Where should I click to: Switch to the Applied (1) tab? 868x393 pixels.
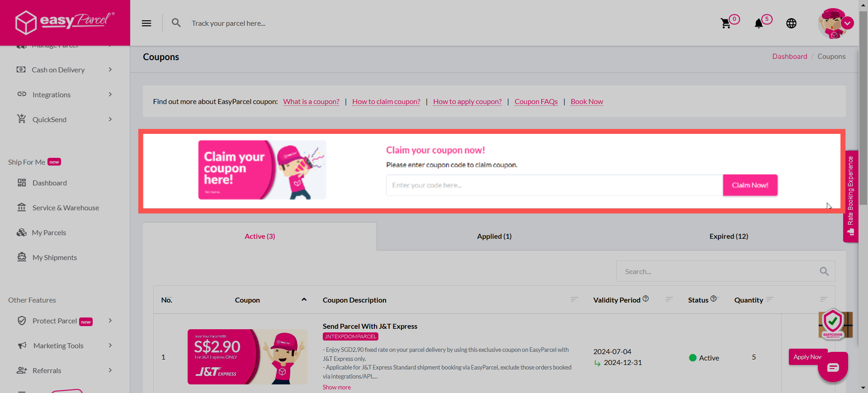click(x=494, y=236)
